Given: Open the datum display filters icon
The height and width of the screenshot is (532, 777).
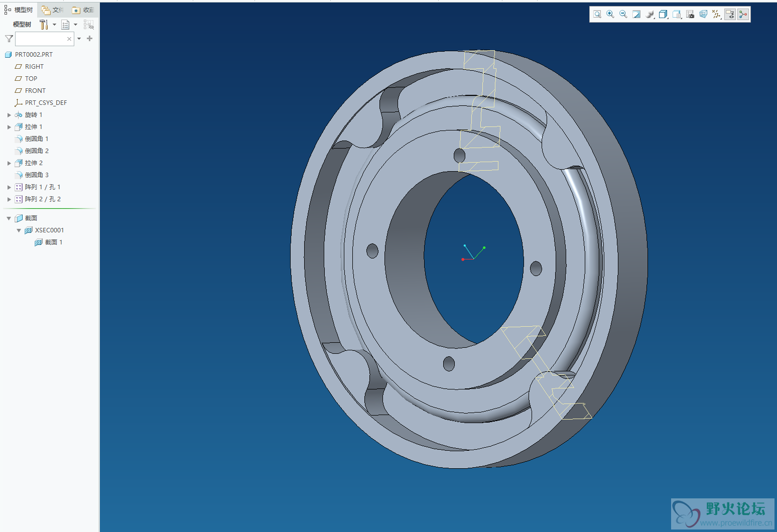Looking at the screenshot, I should 717,15.
